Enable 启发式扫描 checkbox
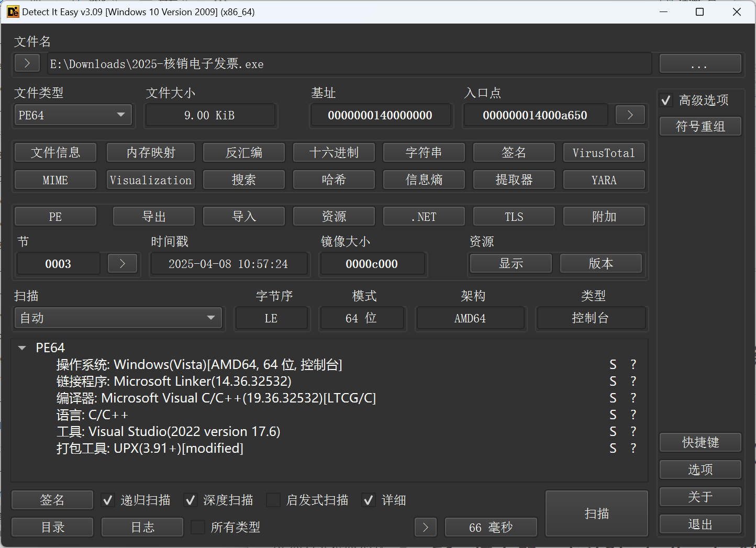 pos(273,500)
